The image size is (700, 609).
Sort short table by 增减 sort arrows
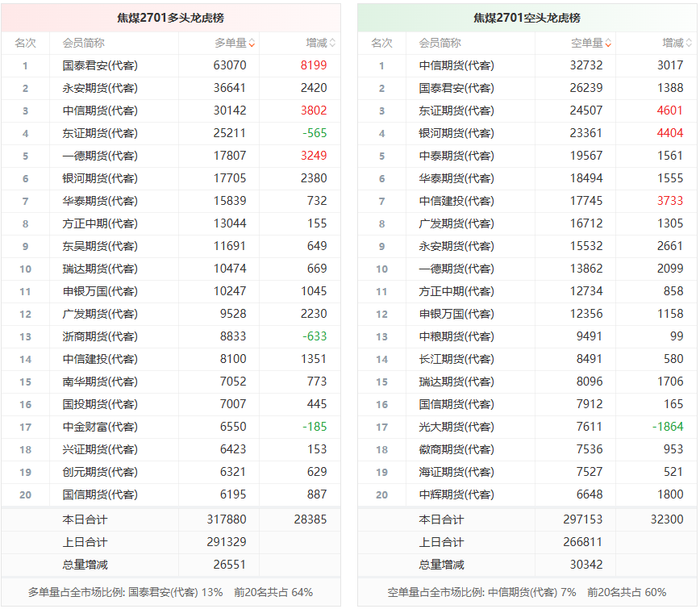(689, 44)
